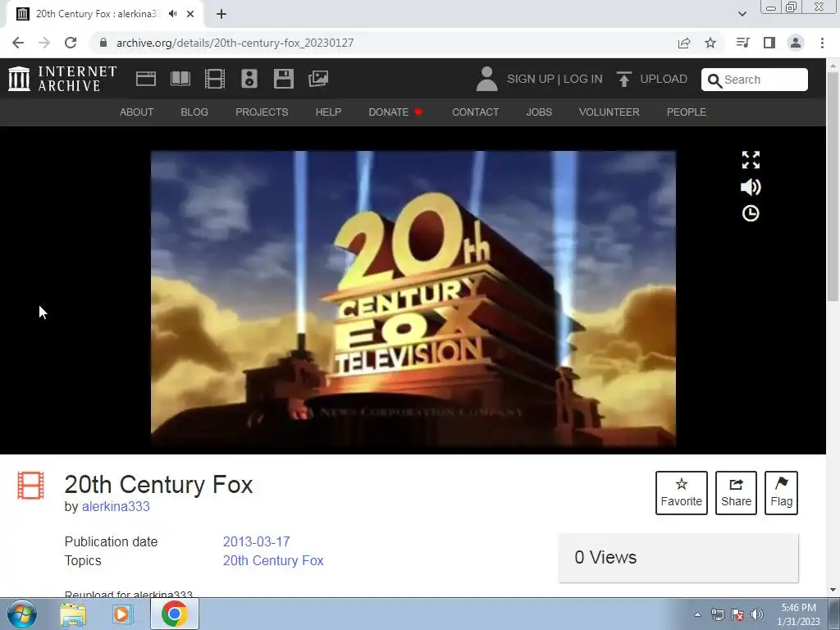Open the media control icon in Chrome toolbar
The height and width of the screenshot is (630, 840).
point(742,43)
